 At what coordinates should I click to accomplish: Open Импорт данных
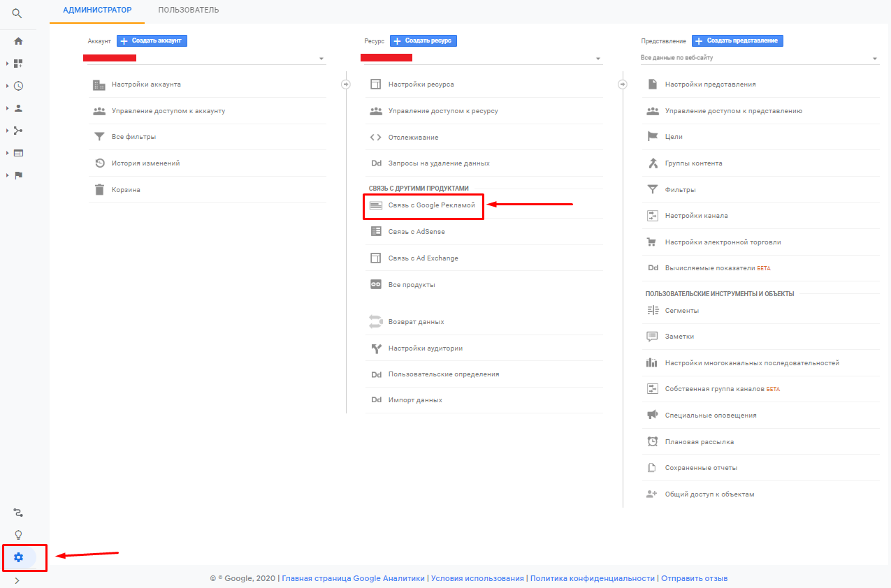tap(415, 400)
